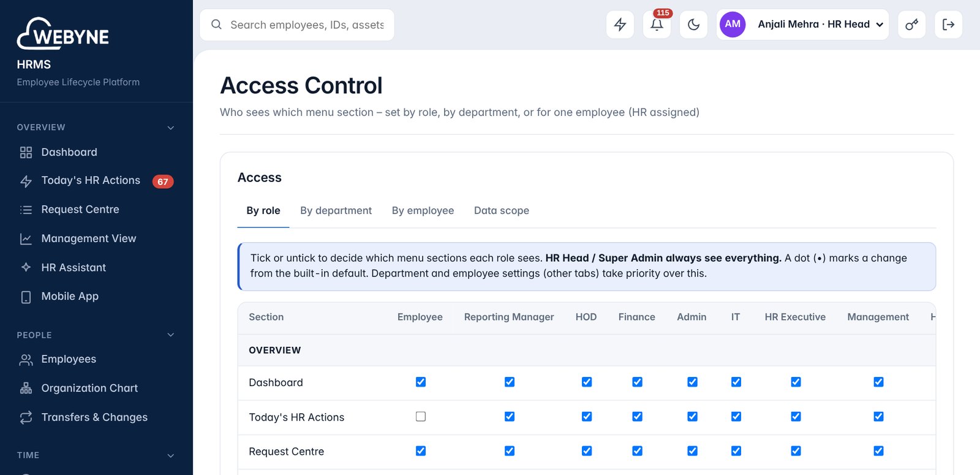Switch to the By department tab

(x=336, y=211)
